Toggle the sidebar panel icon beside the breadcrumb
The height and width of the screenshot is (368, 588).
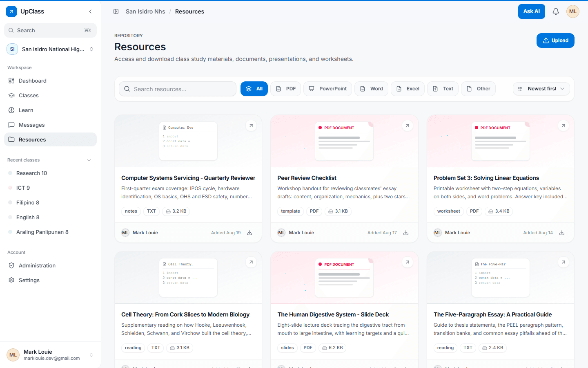tap(116, 11)
